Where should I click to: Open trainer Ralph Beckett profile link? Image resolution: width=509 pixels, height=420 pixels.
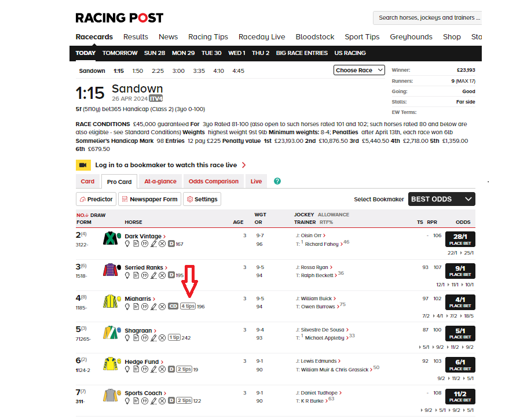tap(317, 275)
